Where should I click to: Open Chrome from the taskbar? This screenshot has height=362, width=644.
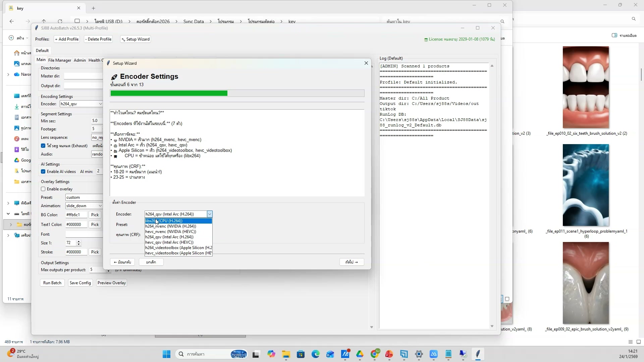375,354
